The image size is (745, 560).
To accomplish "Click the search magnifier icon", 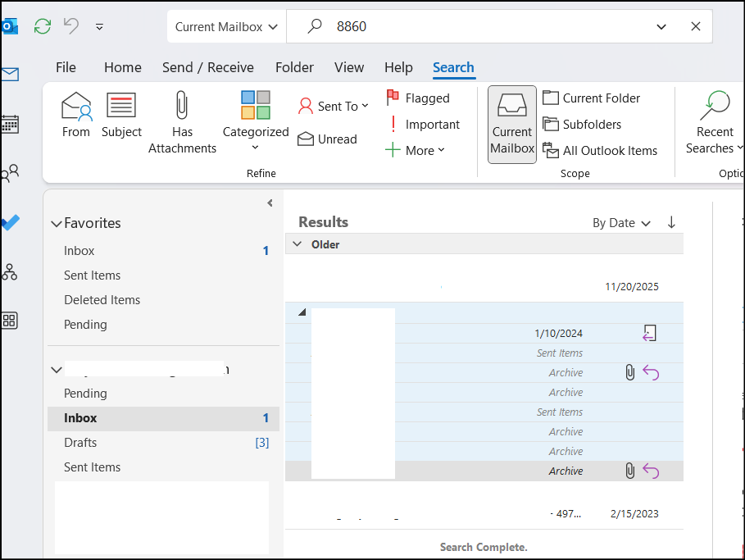I will (314, 26).
